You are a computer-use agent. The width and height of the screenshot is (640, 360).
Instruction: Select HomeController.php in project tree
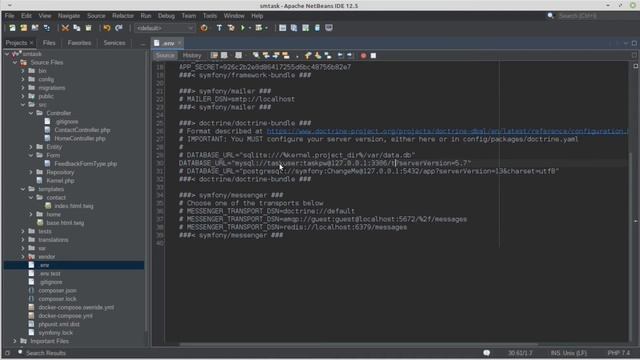coord(80,138)
